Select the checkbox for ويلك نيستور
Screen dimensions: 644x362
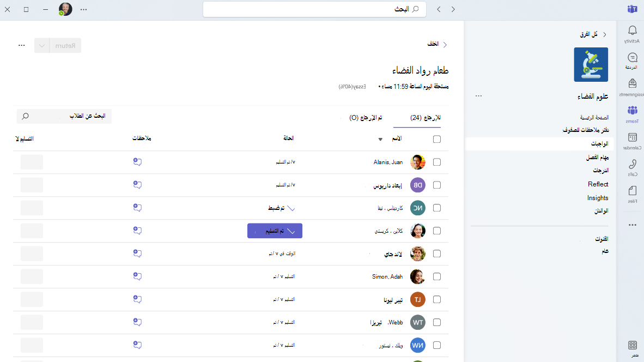(x=437, y=346)
